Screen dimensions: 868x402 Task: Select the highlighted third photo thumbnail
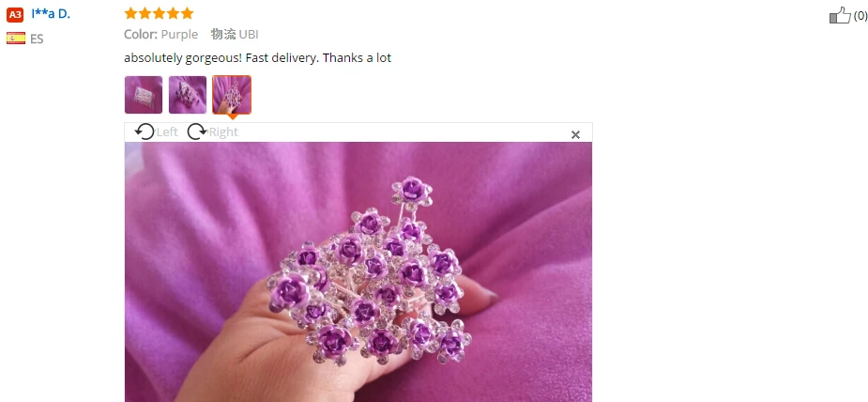pyautogui.click(x=232, y=95)
